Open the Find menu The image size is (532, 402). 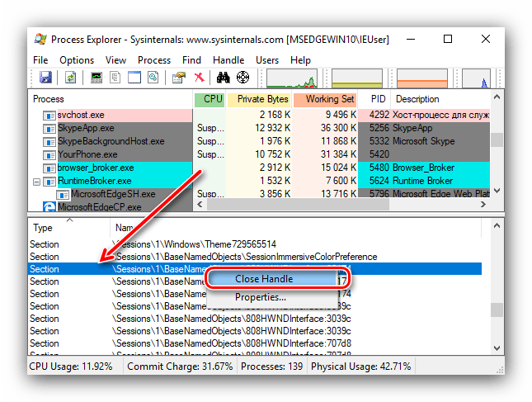point(191,60)
